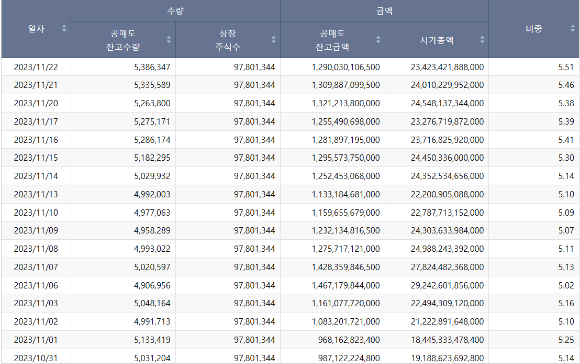Click balance amount 1,255,490,698,000
This screenshot has width=580, height=364.
[x=346, y=121]
